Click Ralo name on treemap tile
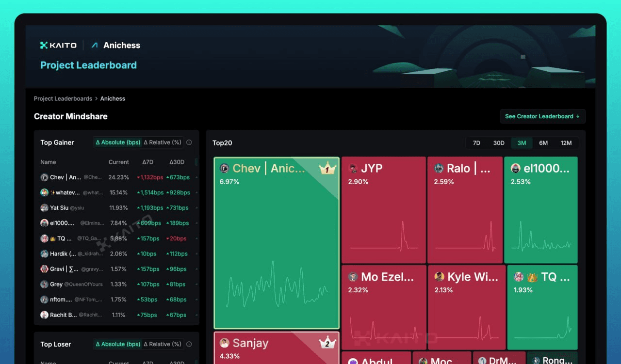 [468, 168]
